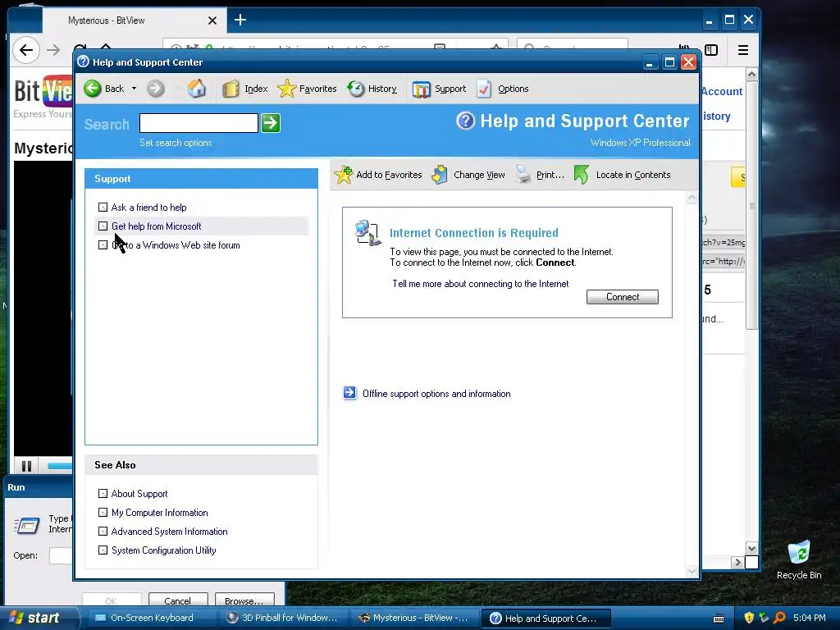This screenshot has width=840, height=630.
Task: Click the Help Center title question mark icon
Action: [x=466, y=121]
